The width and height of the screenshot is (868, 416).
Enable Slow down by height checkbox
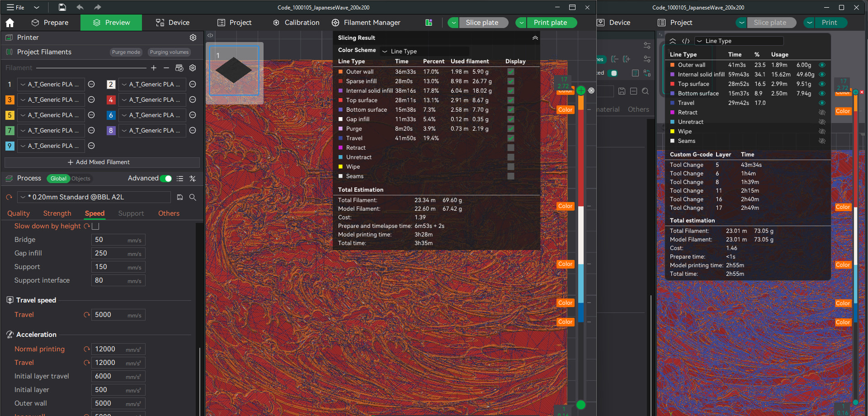pyautogui.click(x=95, y=226)
